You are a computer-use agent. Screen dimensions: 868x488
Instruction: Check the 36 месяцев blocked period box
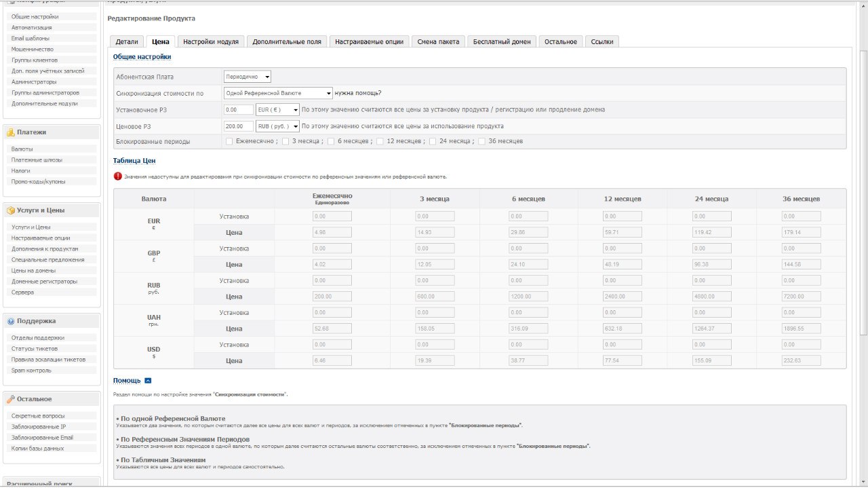coord(481,141)
